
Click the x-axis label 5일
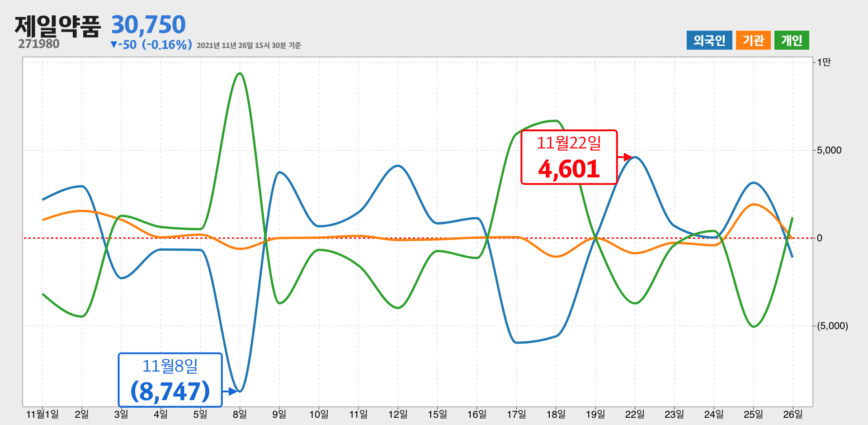200,414
